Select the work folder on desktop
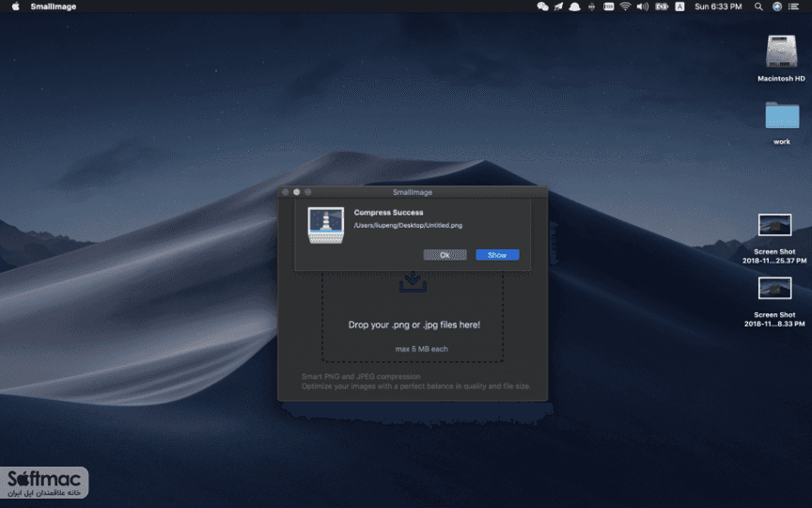This screenshot has height=508, width=812. 782,115
